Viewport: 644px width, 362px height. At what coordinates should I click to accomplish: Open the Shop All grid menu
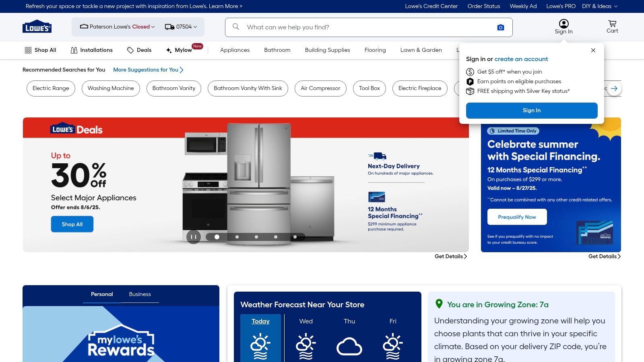pyautogui.click(x=40, y=50)
